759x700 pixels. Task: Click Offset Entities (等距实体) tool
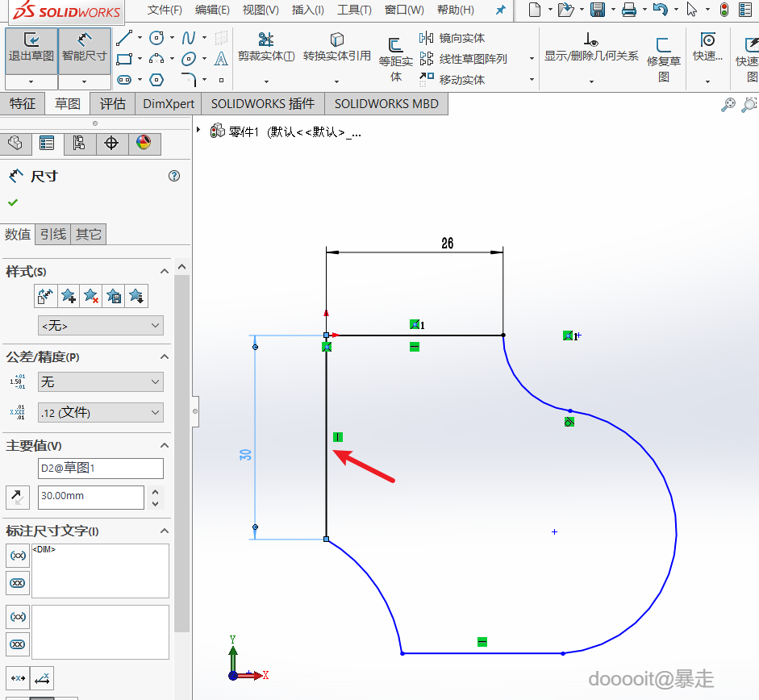pos(395,60)
